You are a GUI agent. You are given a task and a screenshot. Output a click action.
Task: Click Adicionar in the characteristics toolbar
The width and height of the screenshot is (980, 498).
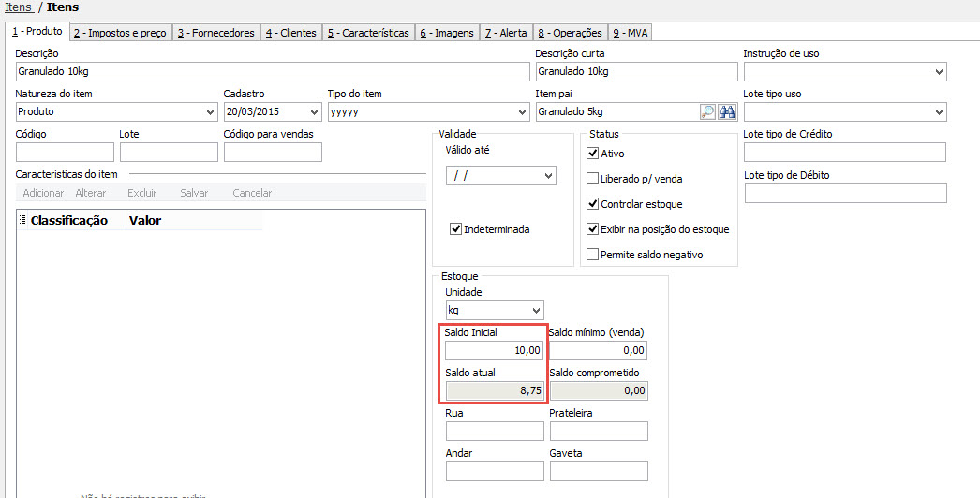(x=43, y=193)
